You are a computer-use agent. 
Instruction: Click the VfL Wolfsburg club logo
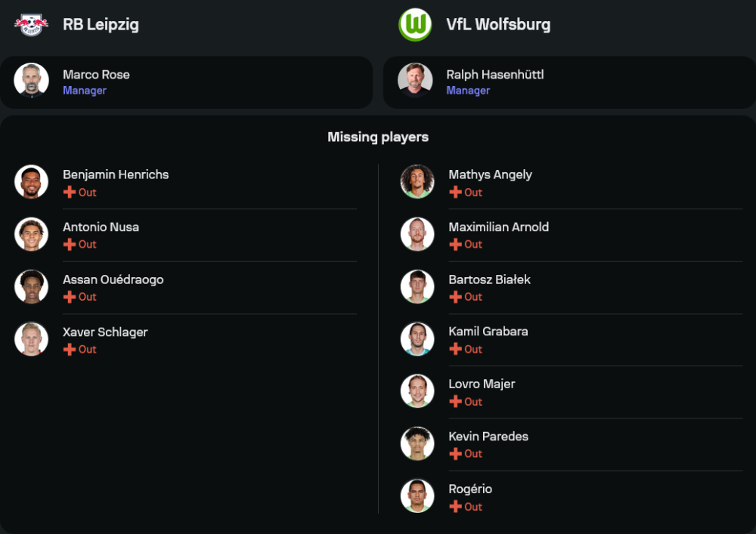coord(415,24)
